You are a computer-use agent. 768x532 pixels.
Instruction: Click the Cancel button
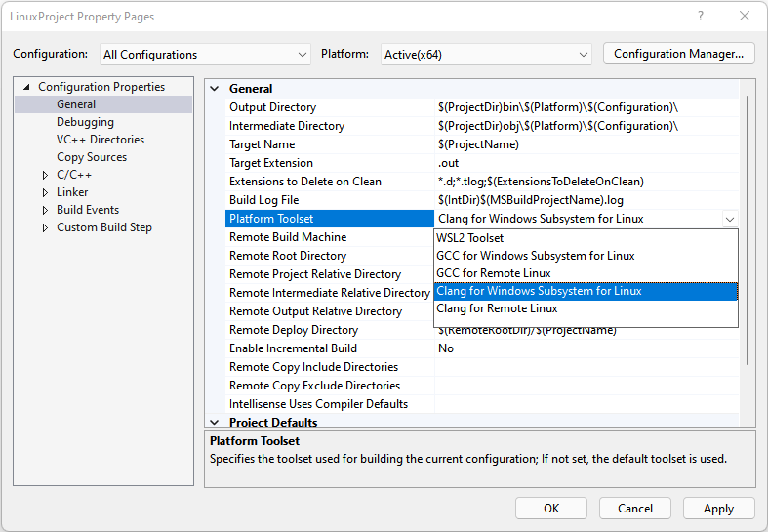click(635, 508)
